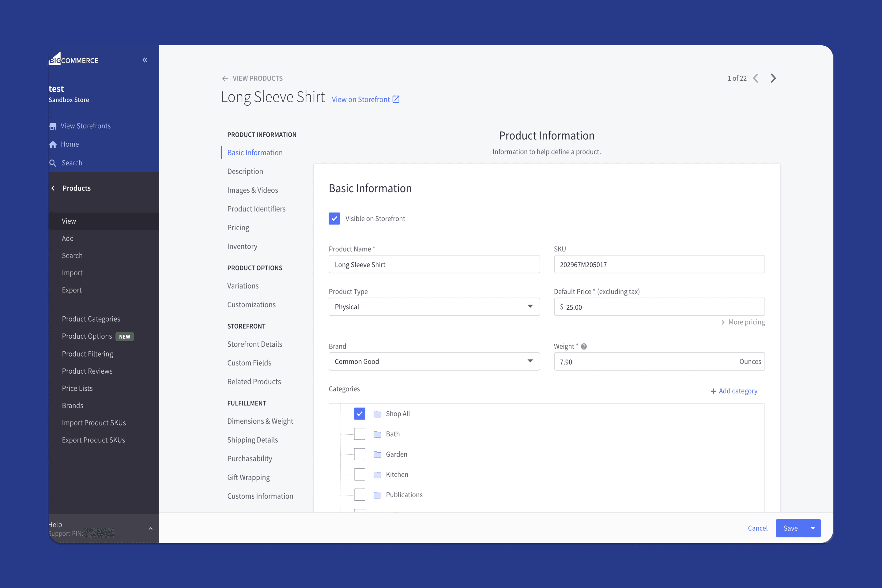Click the Home house icon
This screenshot has width=882, height=588.
click(x=53, y=144)
